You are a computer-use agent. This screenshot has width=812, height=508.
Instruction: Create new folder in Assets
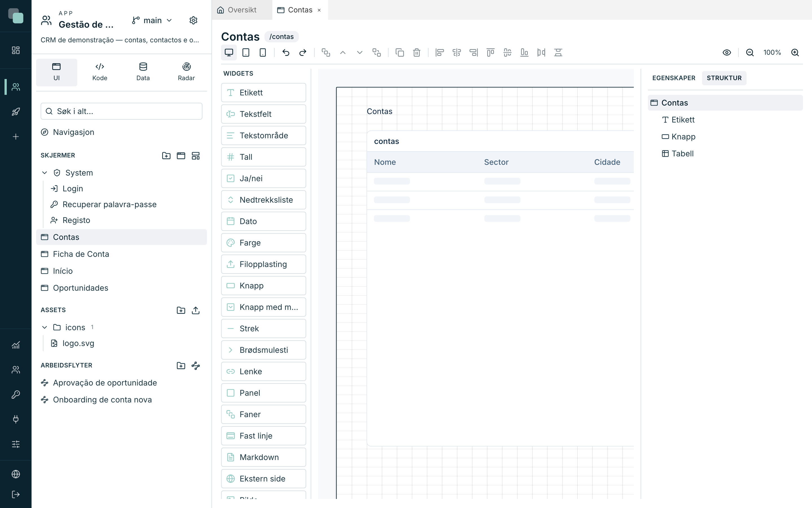tap(181, 310)
